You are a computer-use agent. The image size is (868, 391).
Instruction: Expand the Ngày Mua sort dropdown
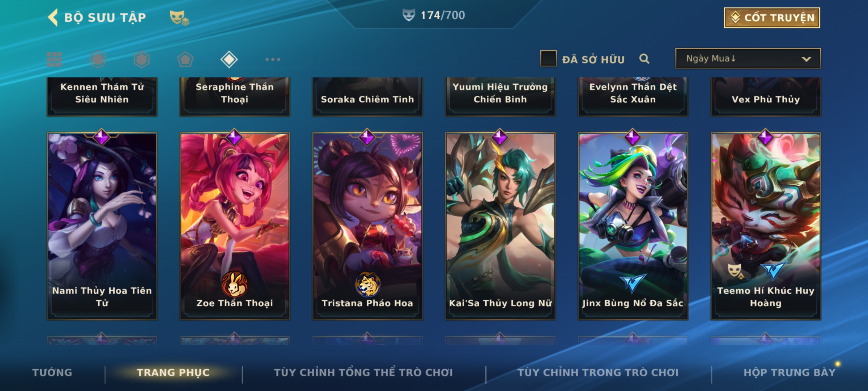pos(748,59)
